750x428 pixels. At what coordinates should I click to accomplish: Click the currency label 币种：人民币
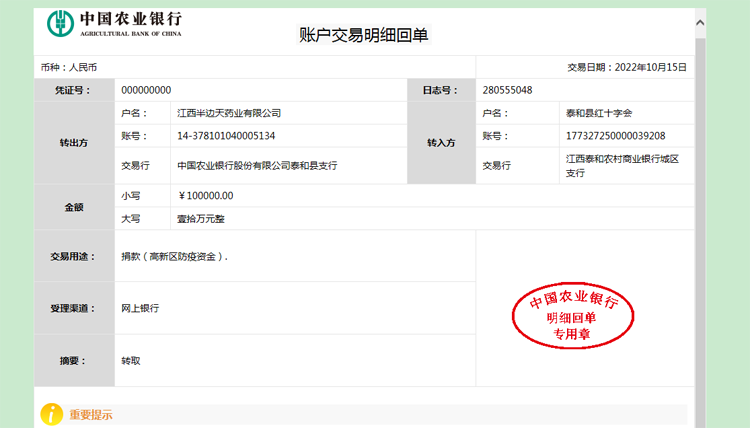(69, 67)
